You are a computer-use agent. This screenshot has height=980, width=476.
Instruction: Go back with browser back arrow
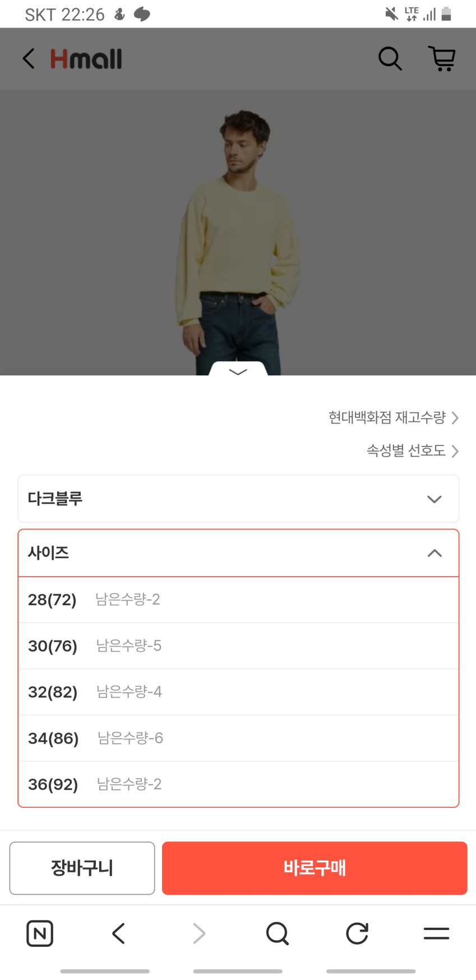tap(118, 933)
